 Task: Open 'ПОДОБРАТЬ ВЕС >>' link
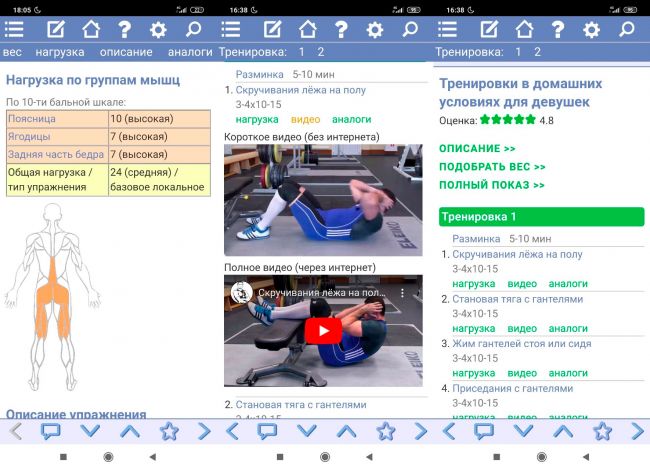tap(492, 167)
